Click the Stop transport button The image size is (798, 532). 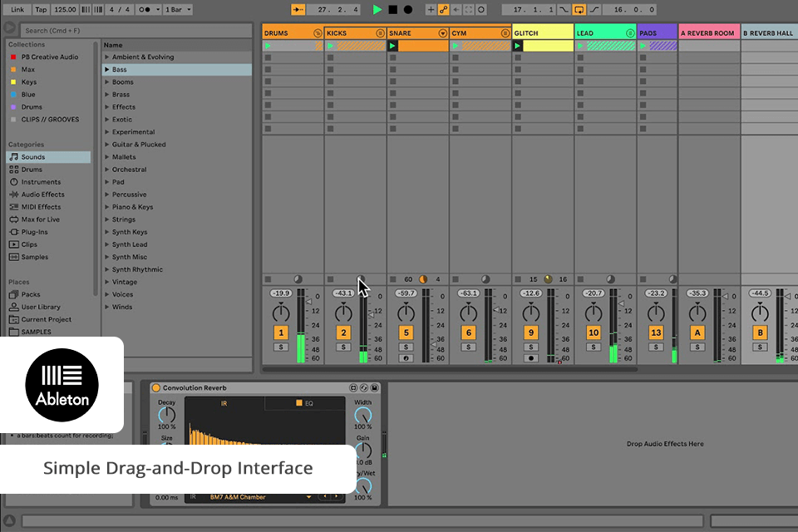pyautogui.click(x=393, y=10)
